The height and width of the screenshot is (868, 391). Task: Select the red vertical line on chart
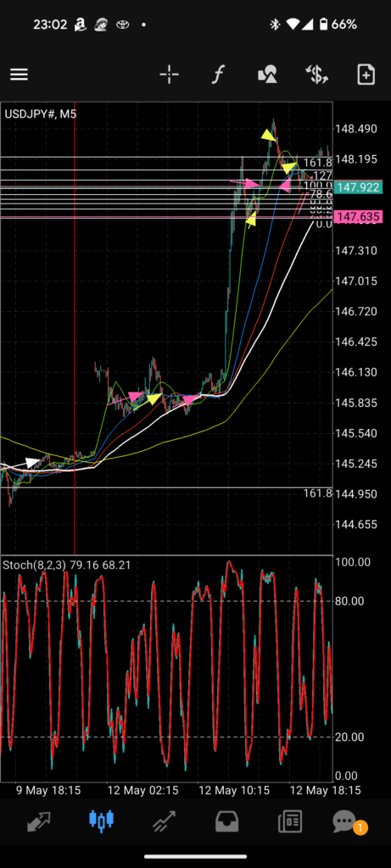coord(74,328)
